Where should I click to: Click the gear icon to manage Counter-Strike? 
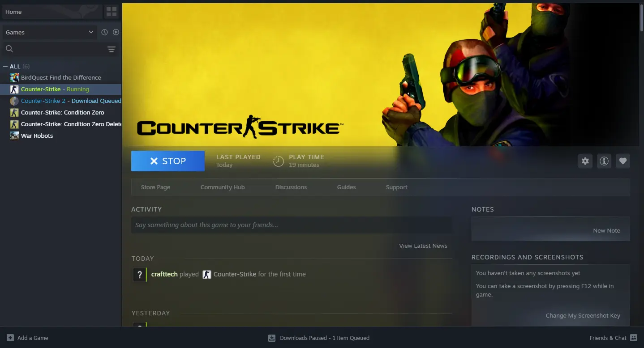[x=585, y=161]
